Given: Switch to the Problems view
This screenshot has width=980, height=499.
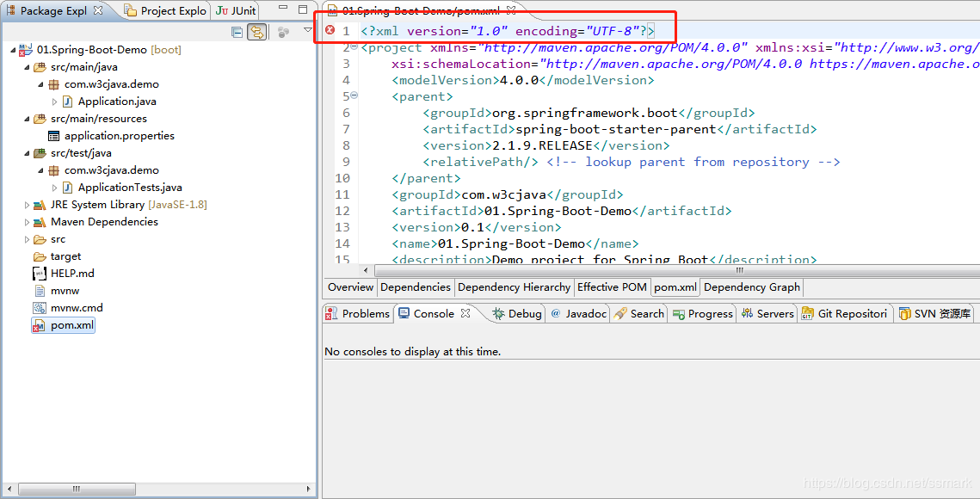Looking at the screenshot, I should [358, 314].
